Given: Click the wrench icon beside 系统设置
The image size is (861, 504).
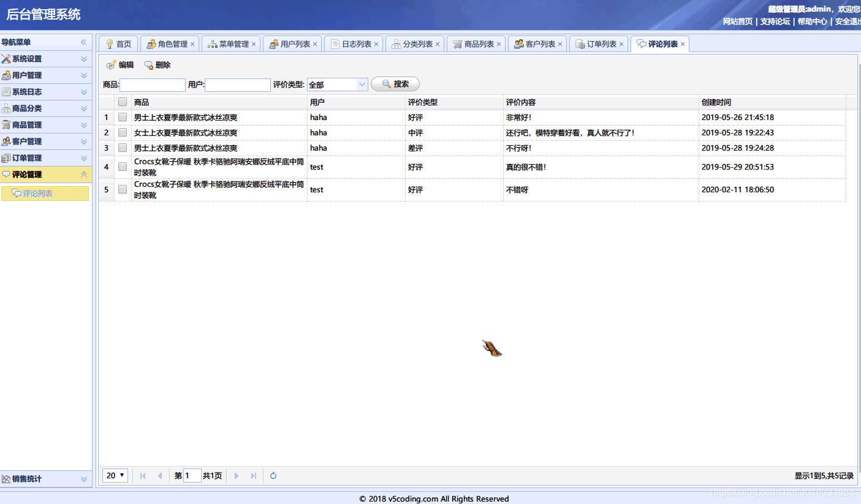Looking at the screenshot, I should (x=6, y=59).
